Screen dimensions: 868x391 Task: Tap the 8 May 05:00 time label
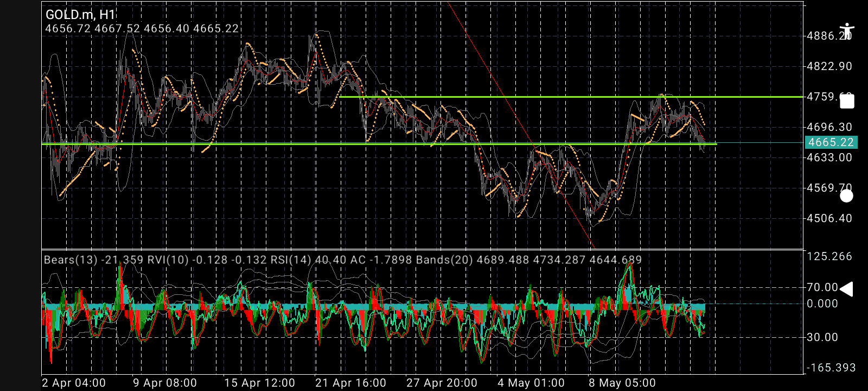(x=622, y=383)
